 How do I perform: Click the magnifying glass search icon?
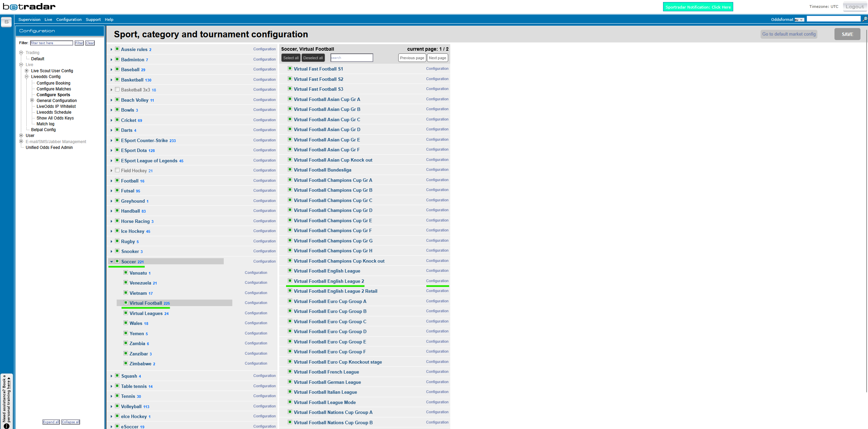tap(865, 19)
